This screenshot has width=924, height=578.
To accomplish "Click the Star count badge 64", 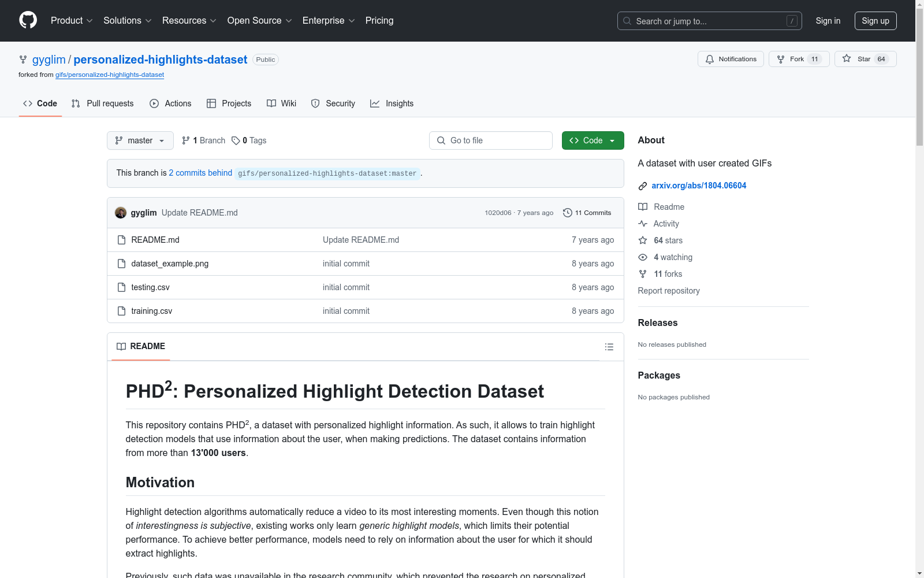I will point(881,59).
